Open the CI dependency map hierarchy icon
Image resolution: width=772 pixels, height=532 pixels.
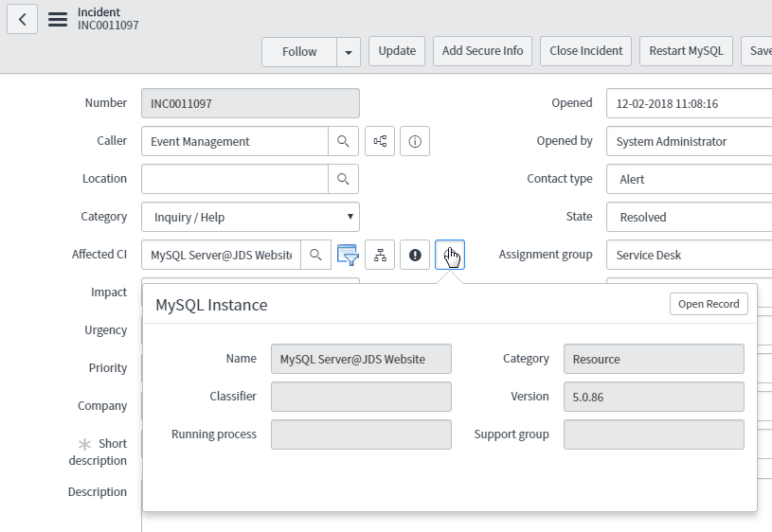(380, 255)
